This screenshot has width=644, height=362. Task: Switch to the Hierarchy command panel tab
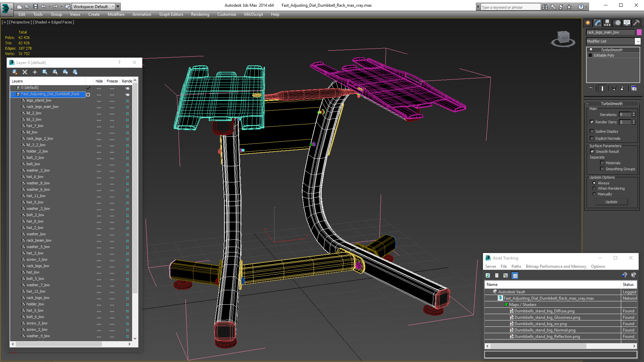click(607, 23)
